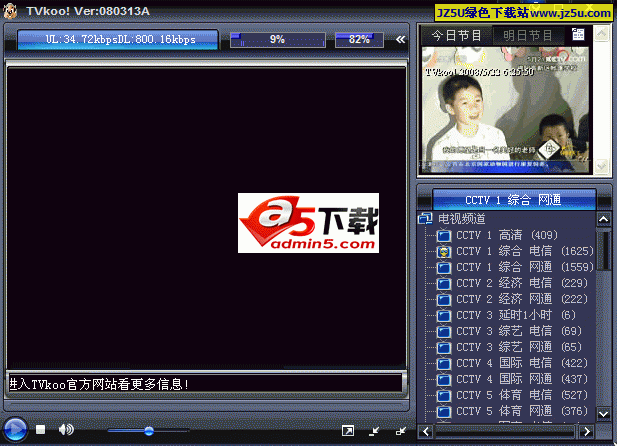Click TV icon beside CCTV 5 体育 网通
Image resolution: width=617 pixels, height=446 pixels.
coord(444,412)
